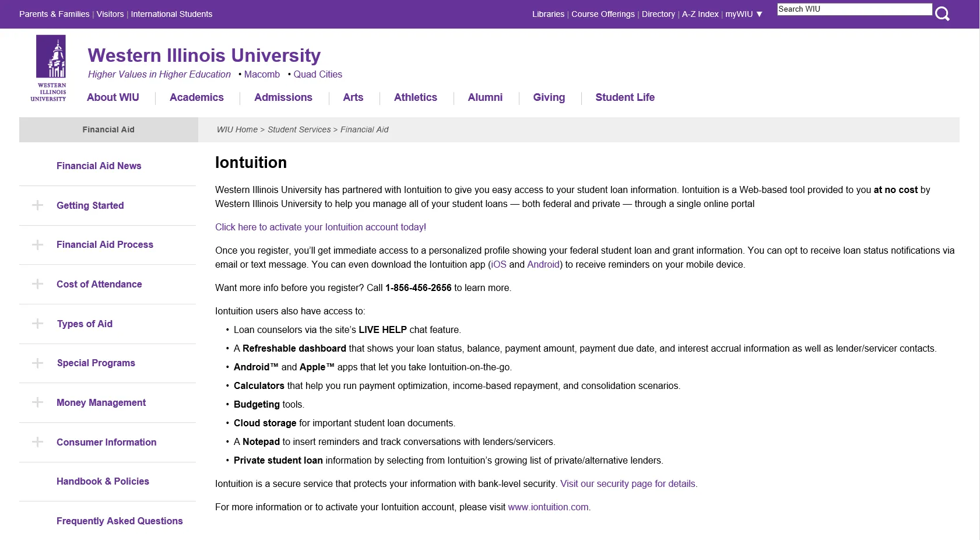Click the phone number 1-856-456-2656

[418, 288]
